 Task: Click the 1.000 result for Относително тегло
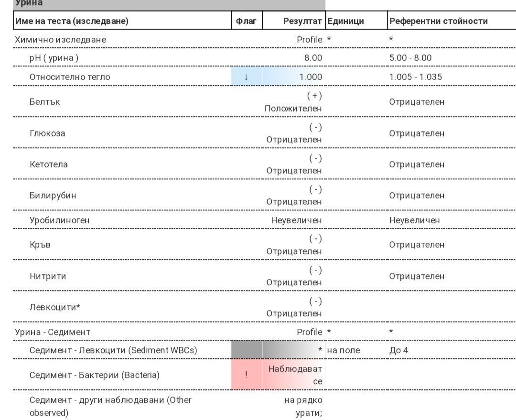pyautogui.click(x=311, y=77)
